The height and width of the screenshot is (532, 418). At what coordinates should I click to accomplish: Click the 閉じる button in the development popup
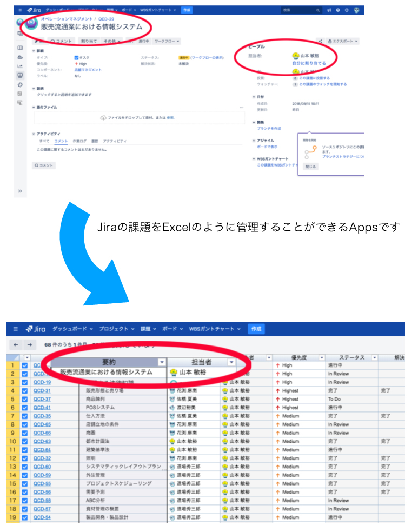tap(310, 167)
